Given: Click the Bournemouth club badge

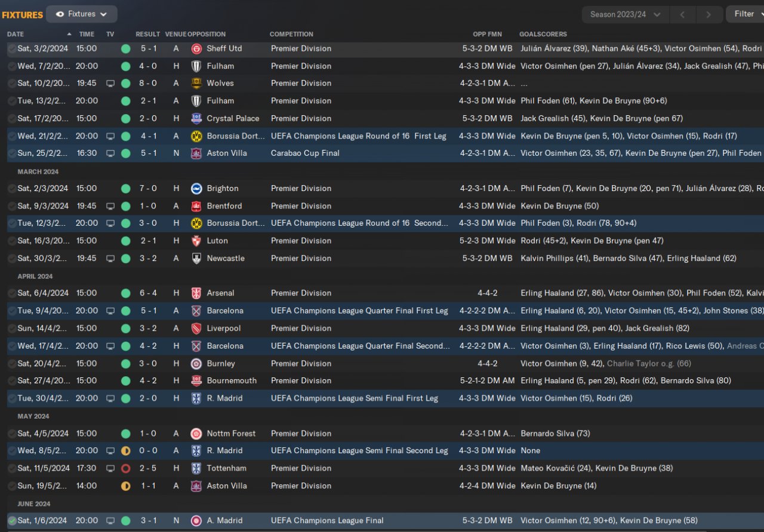Looking at the screenshot, I should click(x=196, y=381).
